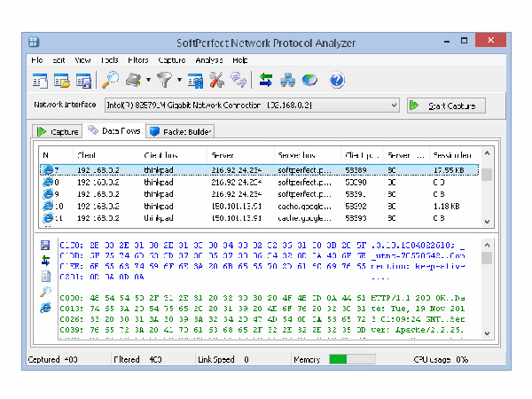Open the Help menu

[x=240, y=60]
